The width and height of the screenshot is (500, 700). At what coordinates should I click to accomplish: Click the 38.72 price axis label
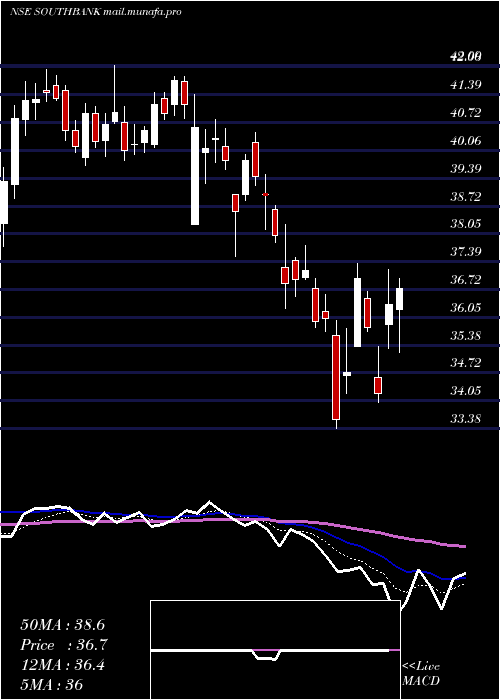click(x=465, y=196)
